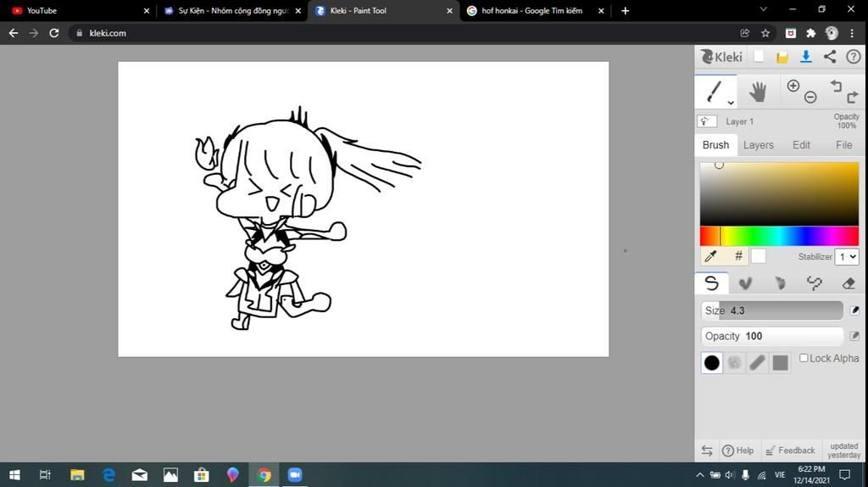The image size is (868, 487).
Task: Click the Kleki logo in the panel
Action: pyautogui.click(x=722, y=57)
